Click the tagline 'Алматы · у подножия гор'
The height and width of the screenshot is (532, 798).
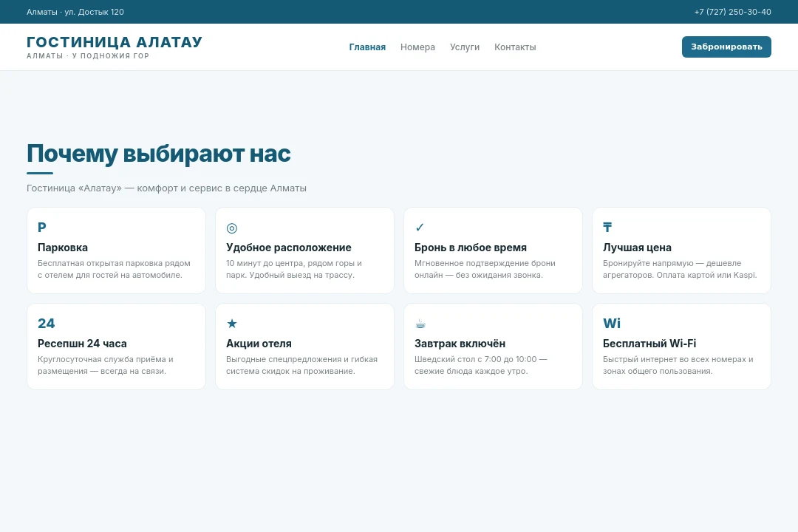click(88, 56)
